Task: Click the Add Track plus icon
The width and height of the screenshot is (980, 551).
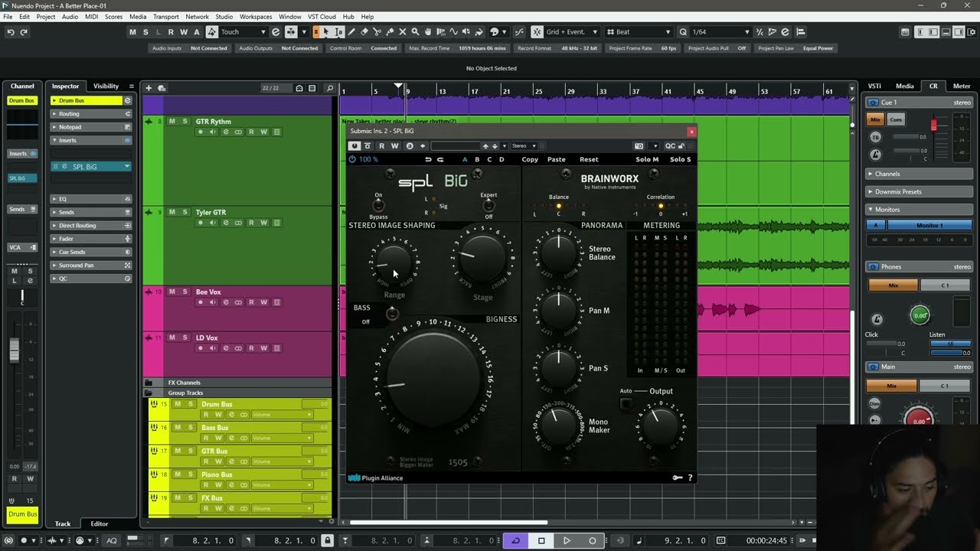Action: point(149,88)
